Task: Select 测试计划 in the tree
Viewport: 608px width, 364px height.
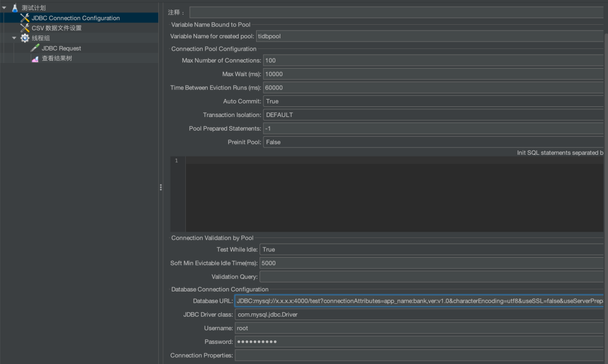Action: (34, 8)
